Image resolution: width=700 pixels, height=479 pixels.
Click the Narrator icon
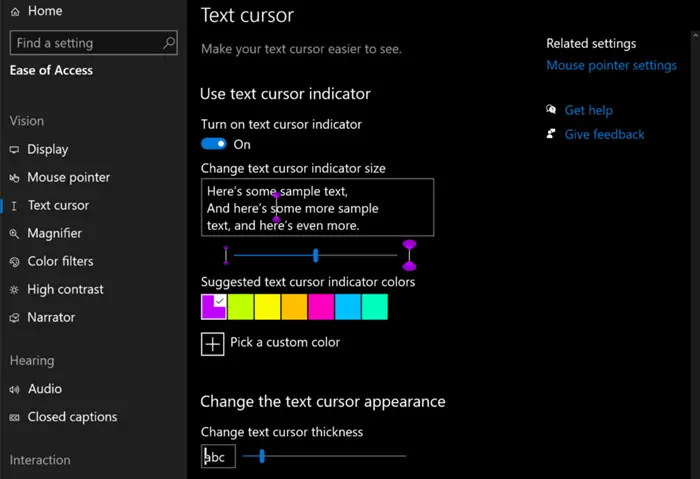click(14, 318)
